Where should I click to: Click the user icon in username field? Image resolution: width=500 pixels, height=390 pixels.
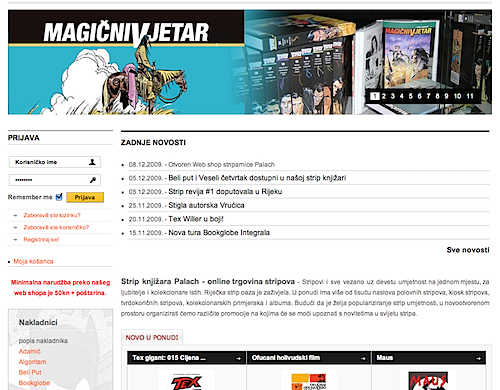(92, 162)
